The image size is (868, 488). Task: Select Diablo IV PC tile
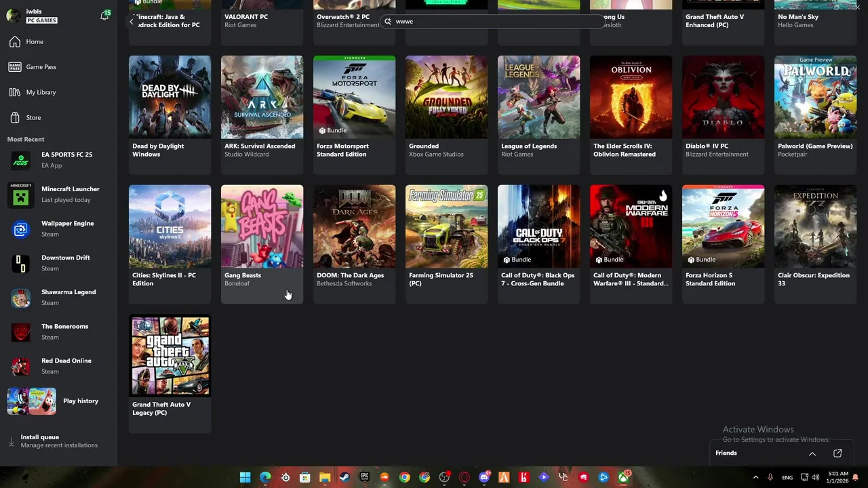tap(723, 115)
